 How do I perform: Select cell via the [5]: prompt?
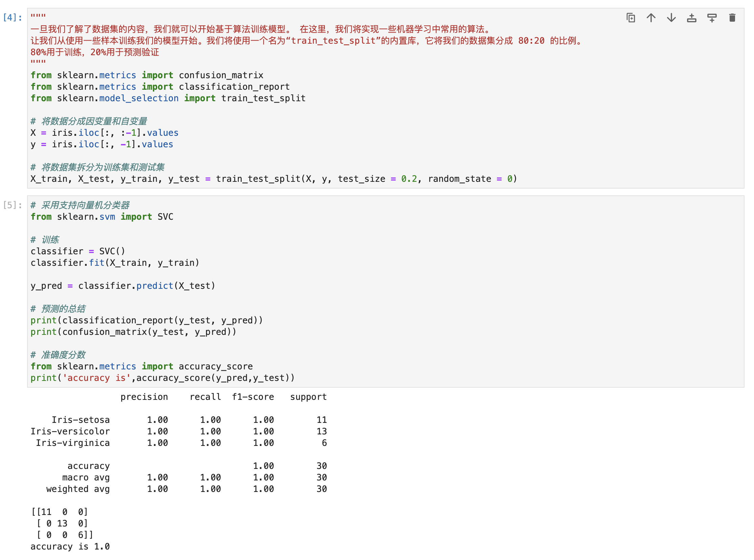point(13,205)
